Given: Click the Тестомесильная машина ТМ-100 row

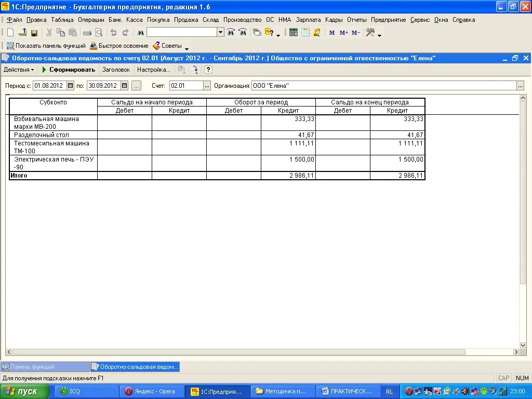Looking at the screenshot, I should pos(217,147).
